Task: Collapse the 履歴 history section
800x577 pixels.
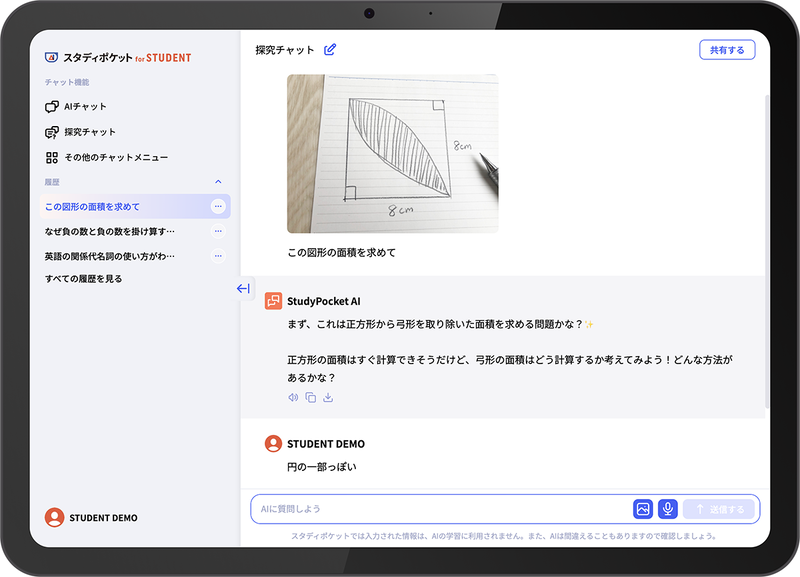Action: [218, 181]
